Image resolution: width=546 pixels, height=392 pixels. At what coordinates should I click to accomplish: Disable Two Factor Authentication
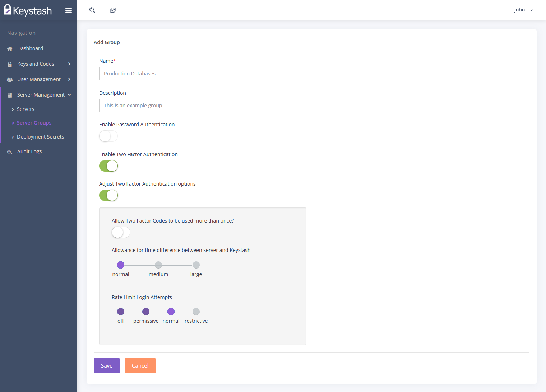click(x=108, y=166)
